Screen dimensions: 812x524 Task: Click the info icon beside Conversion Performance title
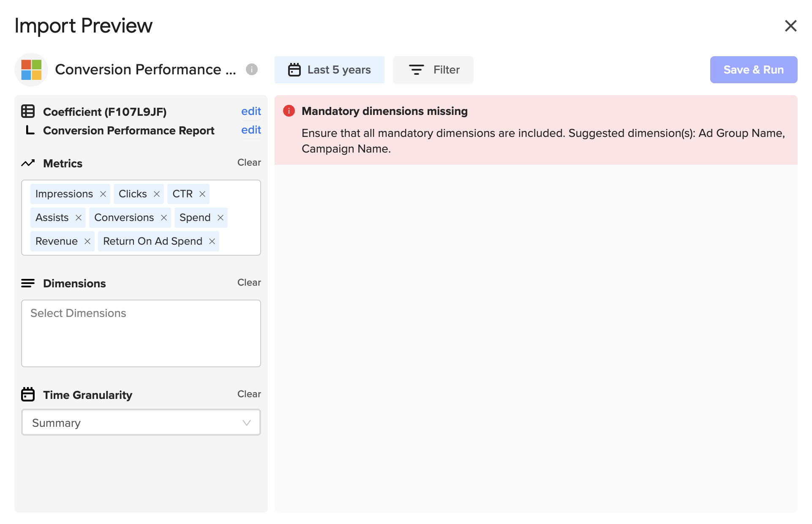tap(252, 69)
